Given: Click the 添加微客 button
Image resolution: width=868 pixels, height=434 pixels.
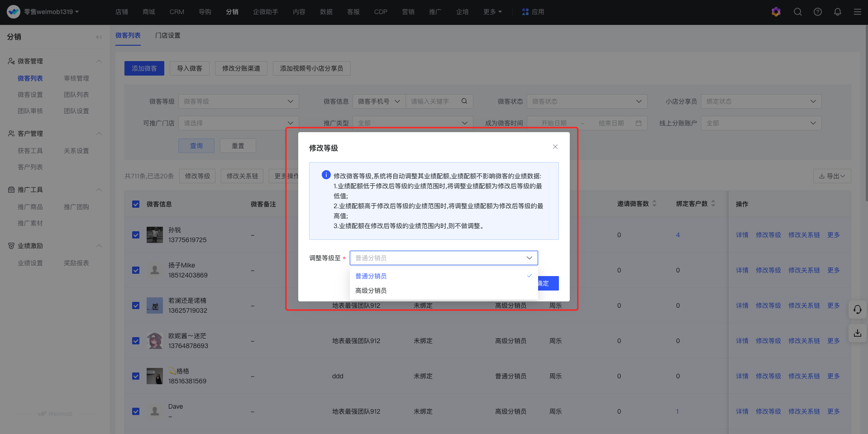Looking at the screenshot, I should (x=144, y=68).
